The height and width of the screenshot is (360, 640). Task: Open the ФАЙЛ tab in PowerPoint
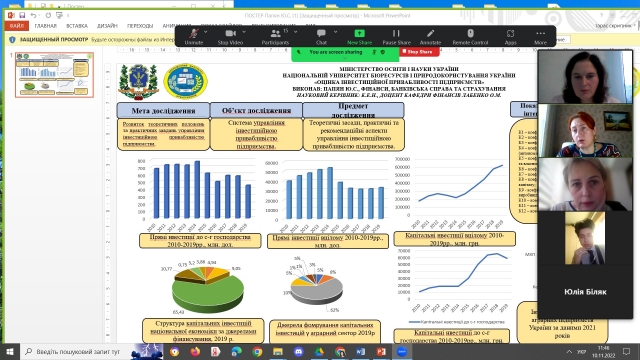coord(17,26)
